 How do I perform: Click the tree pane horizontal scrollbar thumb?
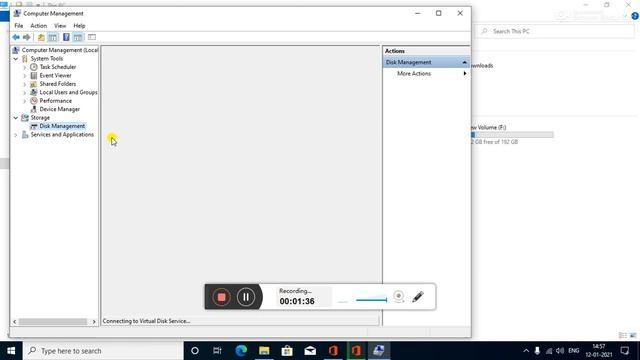[x=53, y=322]
